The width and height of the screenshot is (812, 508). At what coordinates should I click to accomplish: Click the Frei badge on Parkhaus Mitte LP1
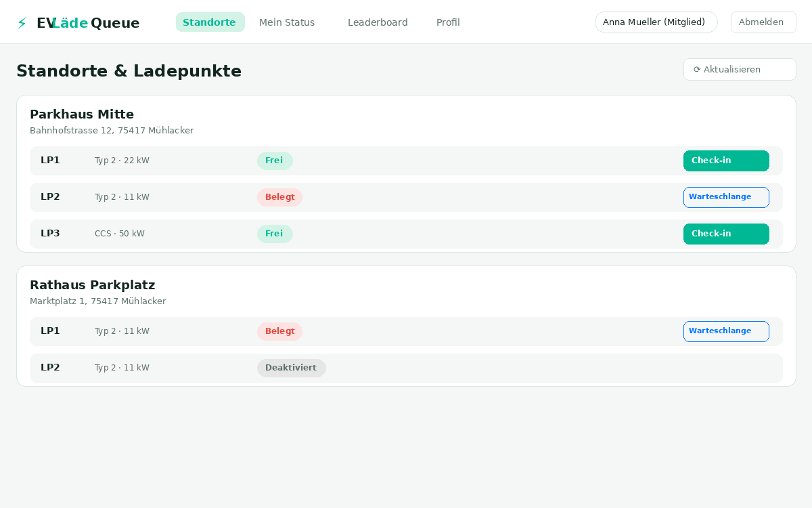275,161
